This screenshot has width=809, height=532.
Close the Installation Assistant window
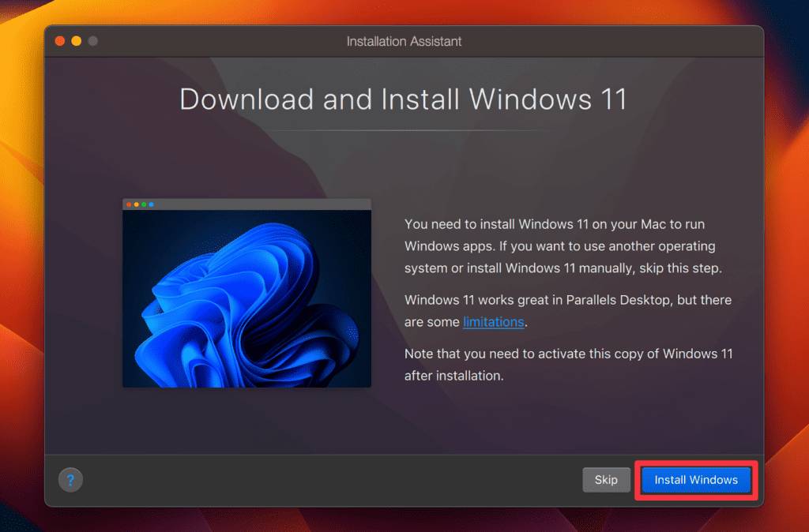tap(60, 41)
